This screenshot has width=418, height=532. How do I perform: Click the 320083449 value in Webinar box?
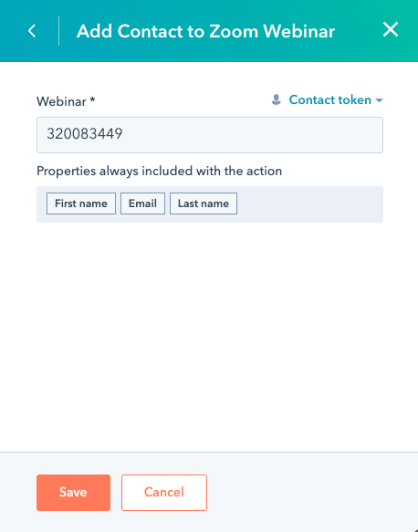(85, 133)
